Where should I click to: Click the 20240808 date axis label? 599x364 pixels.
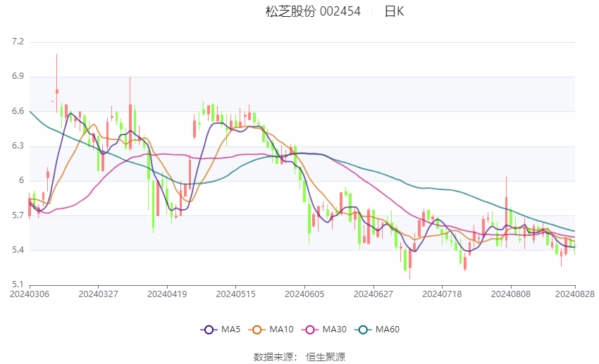pyautogui.click(x=511, y=294)
